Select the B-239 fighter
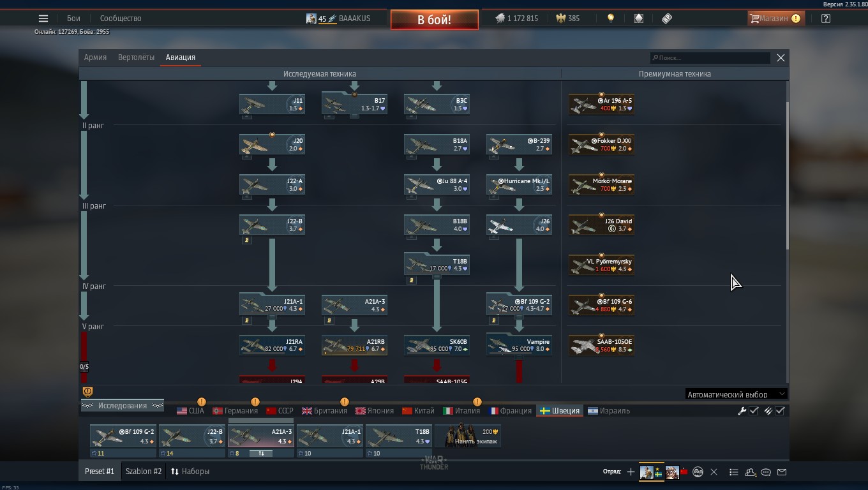 519,144
